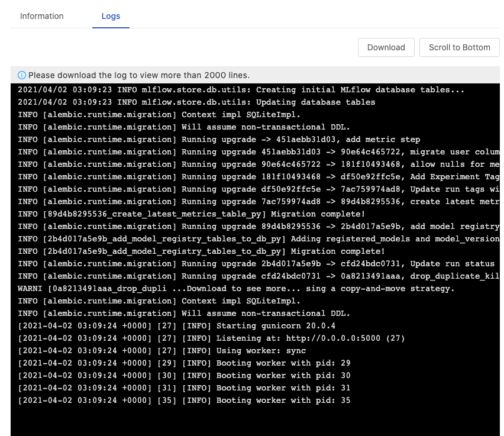Click log line upgrading 451aebb31d03 to 90e64c465722

[x=259, y=152]
